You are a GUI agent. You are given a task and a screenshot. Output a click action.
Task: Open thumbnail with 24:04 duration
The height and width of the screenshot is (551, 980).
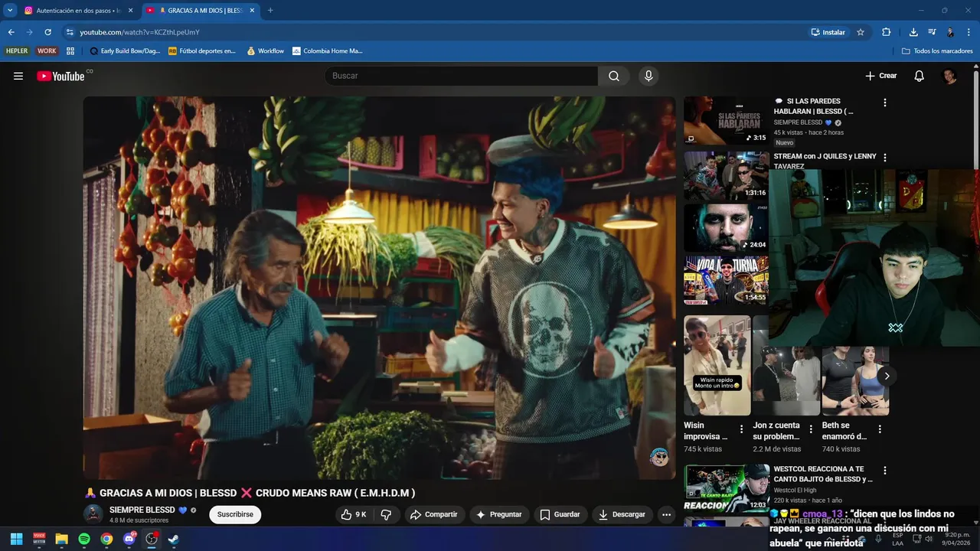pyautogui.click(x=726, y=227)
